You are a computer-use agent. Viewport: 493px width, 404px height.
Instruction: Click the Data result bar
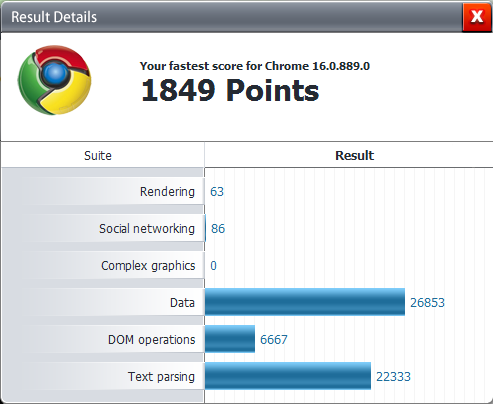[305, 302]
